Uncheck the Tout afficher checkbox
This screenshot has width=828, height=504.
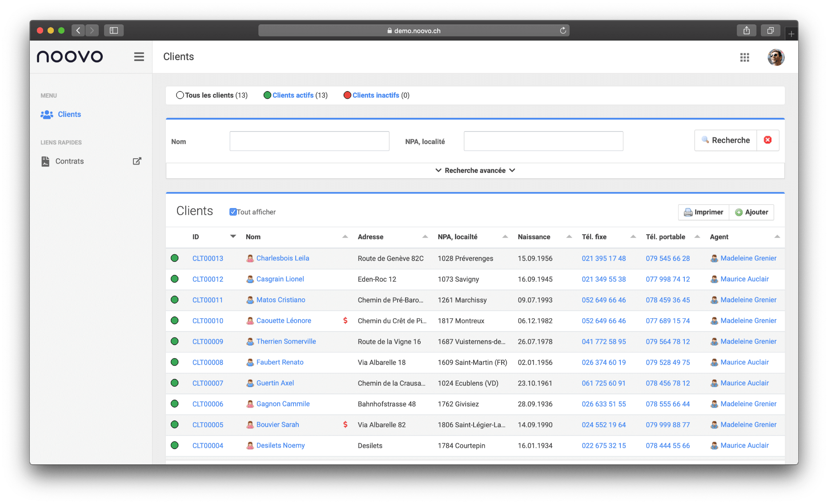point(233,212)
